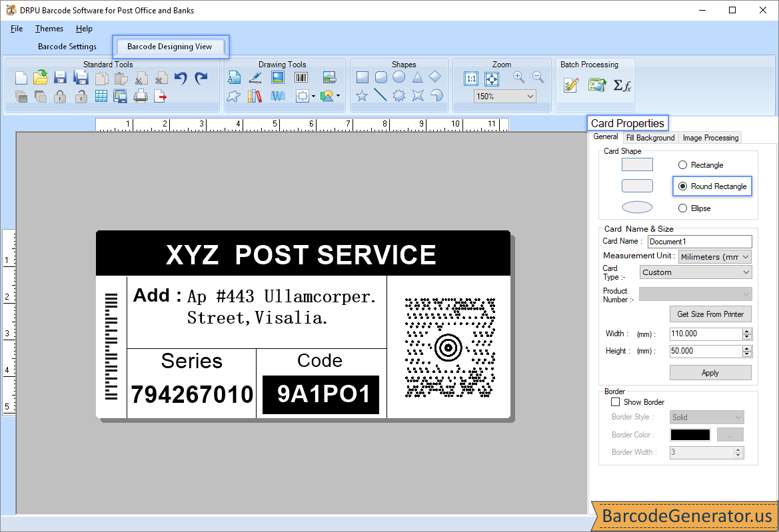Open the Image Processing tab
This screenshot has width=779, height=532.
click(710, 138)
